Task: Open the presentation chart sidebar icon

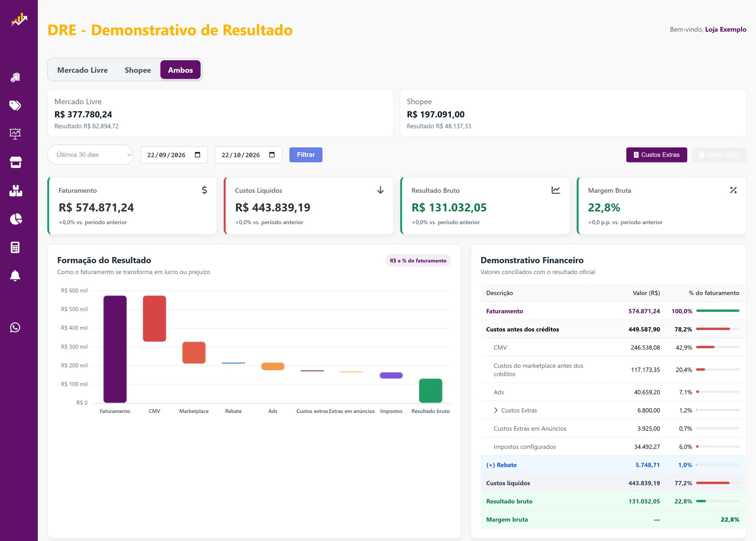Action: click(x=15, y=134)
